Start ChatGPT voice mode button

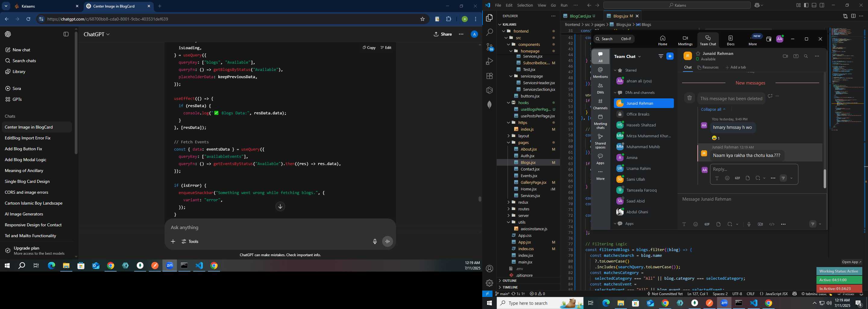point(388,241)
